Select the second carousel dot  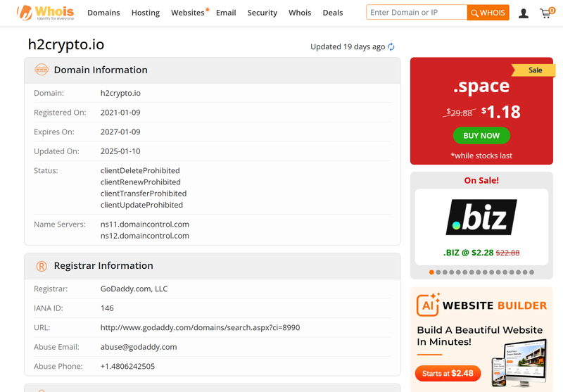click(x=438, y=272)
